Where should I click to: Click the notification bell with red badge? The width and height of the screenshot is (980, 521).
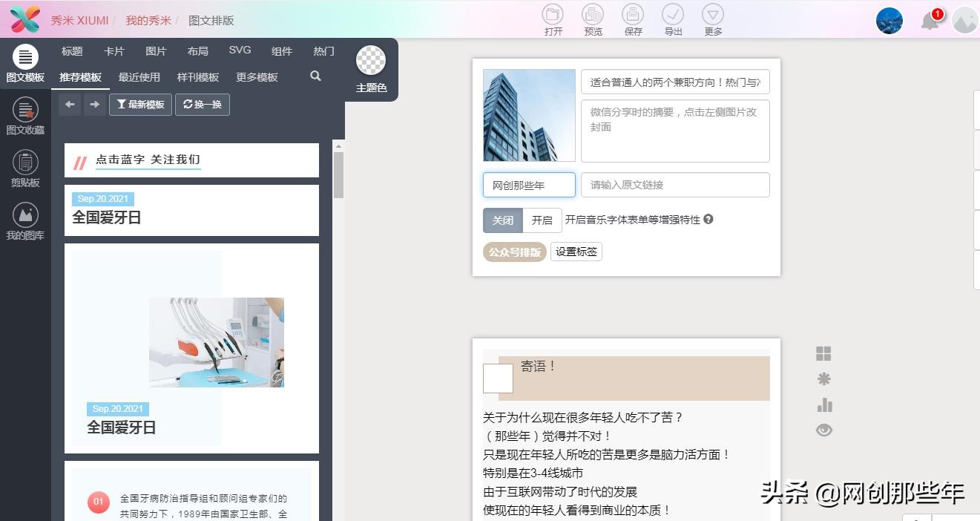pyautogui.click(x=930, y=21)
